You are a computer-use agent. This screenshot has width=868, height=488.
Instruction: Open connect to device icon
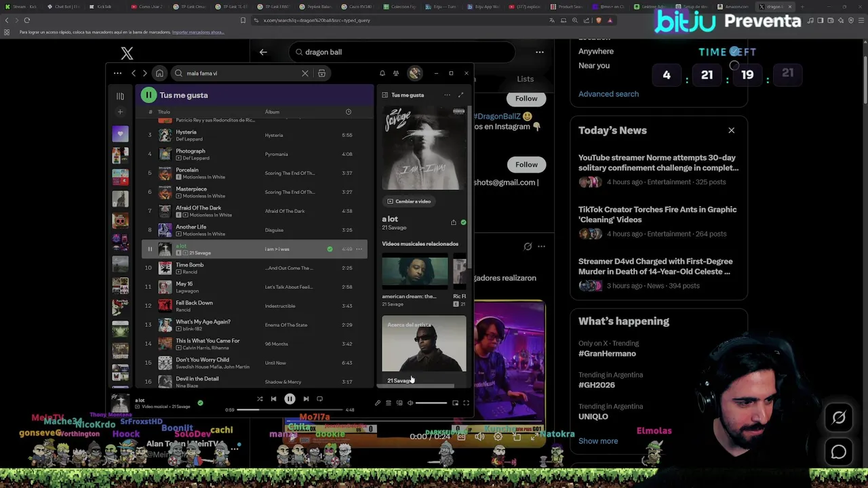pos(399,403)
